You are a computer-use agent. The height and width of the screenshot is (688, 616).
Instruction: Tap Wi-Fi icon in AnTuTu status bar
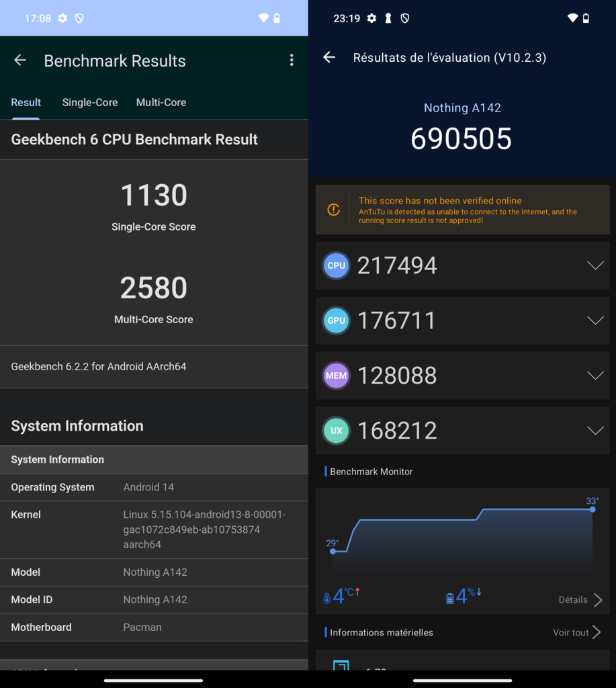tap(572, 18)
